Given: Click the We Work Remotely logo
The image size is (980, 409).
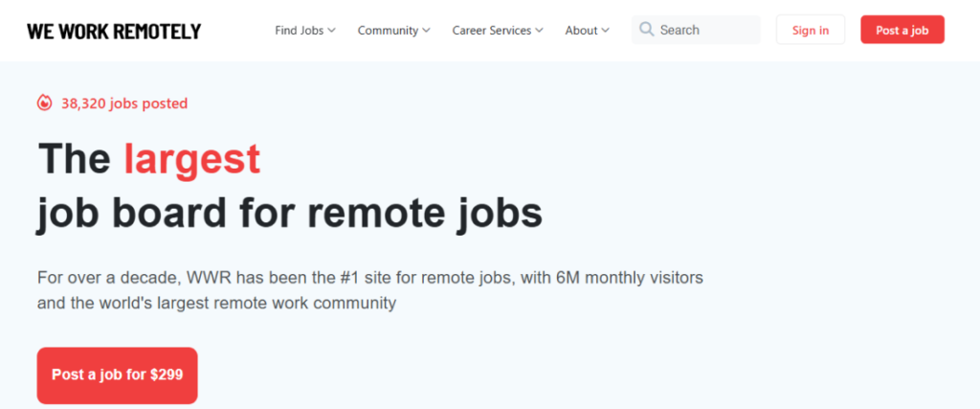Looking at the screenshot, I should [114, 31].
